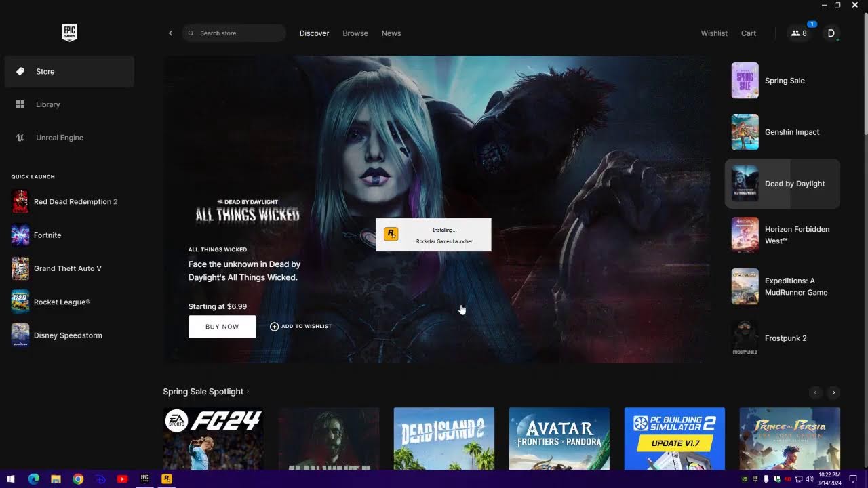
Task: Open the Cart page
Action: pyautogui.click(x=749, y=33)
